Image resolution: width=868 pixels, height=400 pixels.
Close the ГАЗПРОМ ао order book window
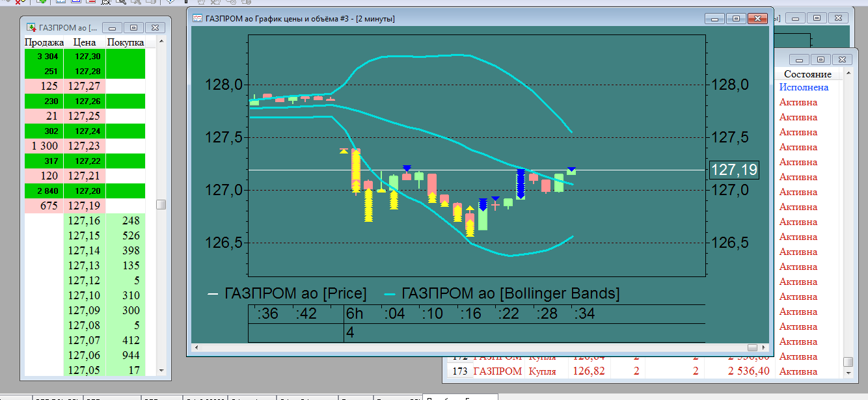tap(155, 27)
